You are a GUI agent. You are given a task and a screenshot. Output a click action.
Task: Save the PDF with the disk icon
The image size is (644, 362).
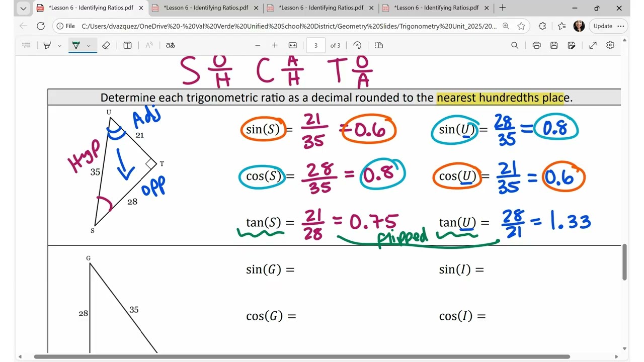point(554,45)
